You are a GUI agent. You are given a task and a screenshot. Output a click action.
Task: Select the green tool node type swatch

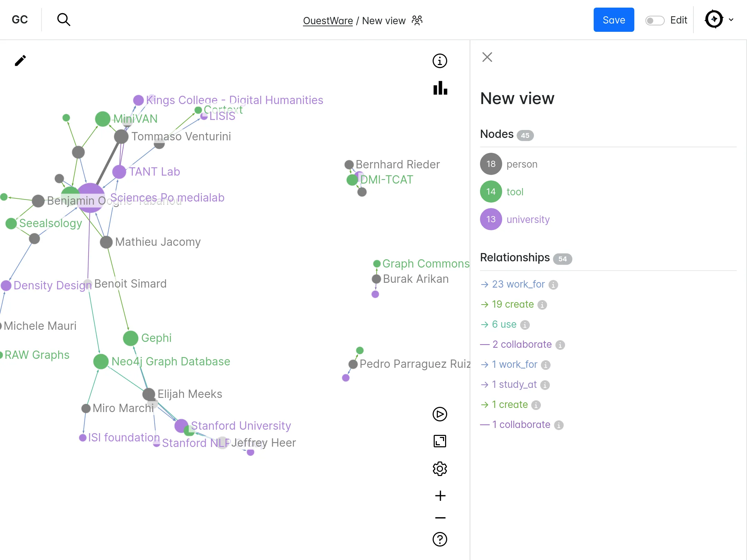491,192
